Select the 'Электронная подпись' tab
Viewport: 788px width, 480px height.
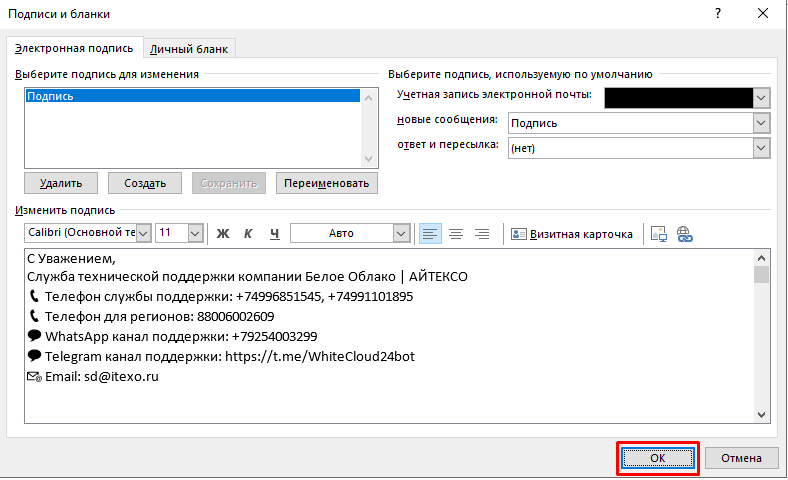(76, 48)
